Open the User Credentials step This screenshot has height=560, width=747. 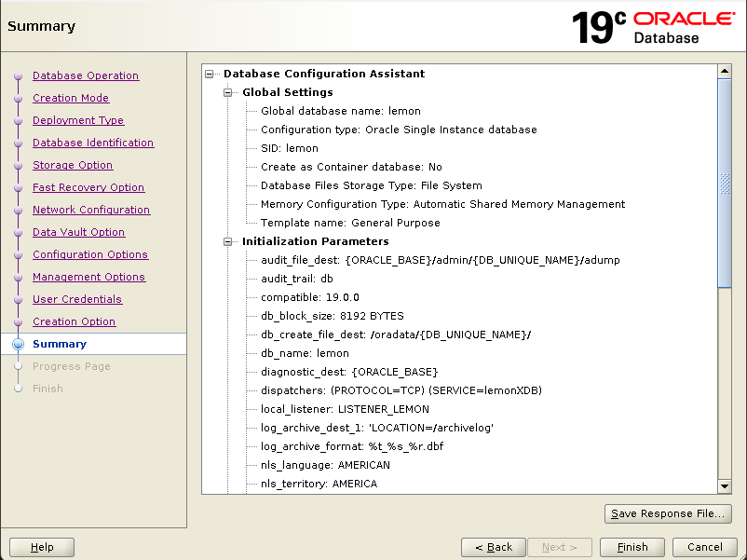(x=77, y=299)
